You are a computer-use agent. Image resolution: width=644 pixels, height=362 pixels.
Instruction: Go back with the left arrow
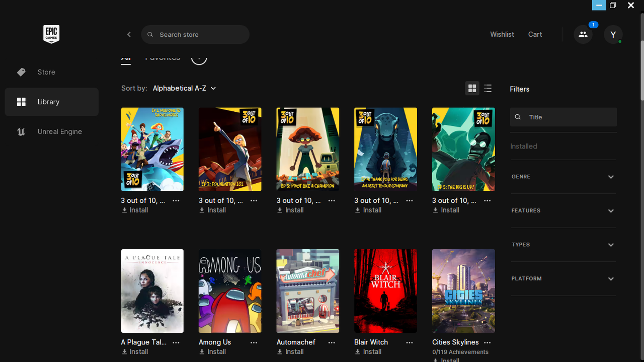point(129,34)
